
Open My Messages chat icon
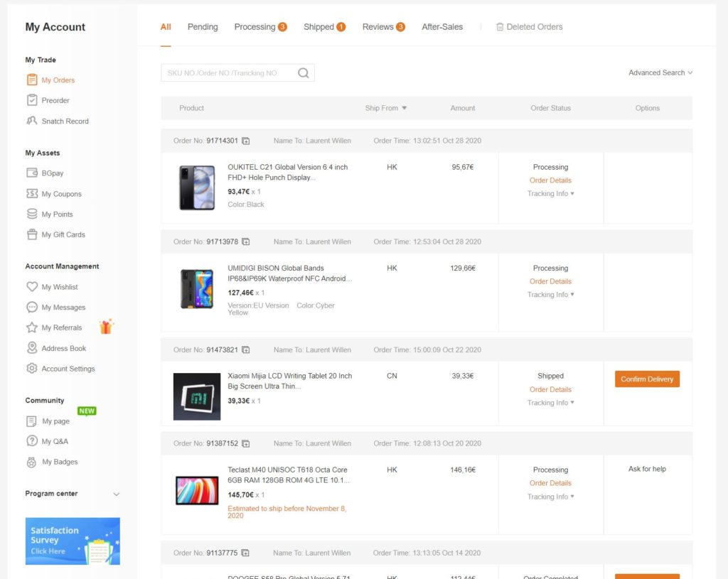pos(32,308)
